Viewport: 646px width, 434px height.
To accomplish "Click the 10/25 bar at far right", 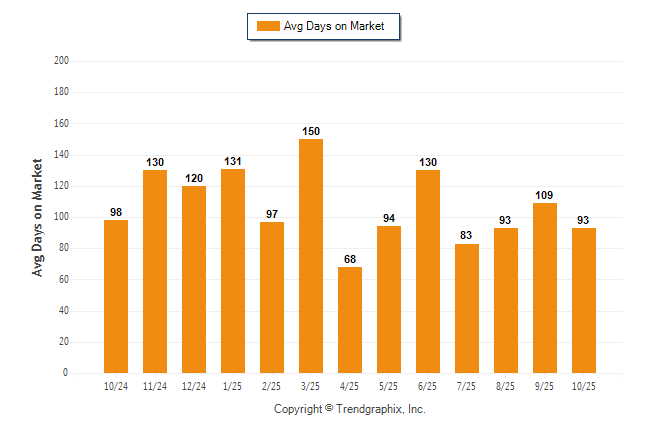I will click(x=584, y=300).
